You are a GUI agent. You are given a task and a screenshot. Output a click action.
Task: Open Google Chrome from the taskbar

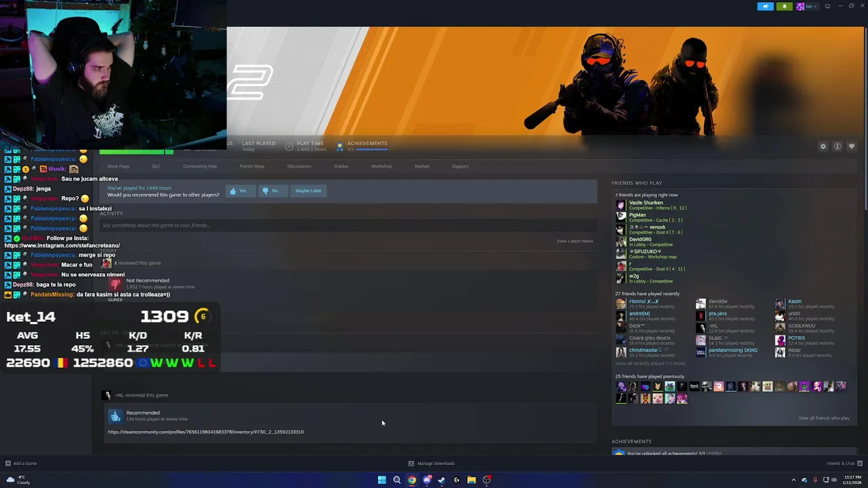click(x=412, y=480)
